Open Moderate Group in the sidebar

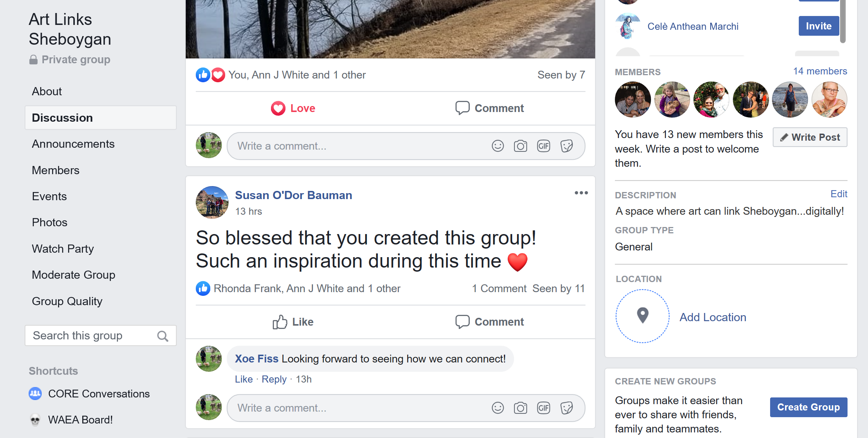tap(73, 275)
